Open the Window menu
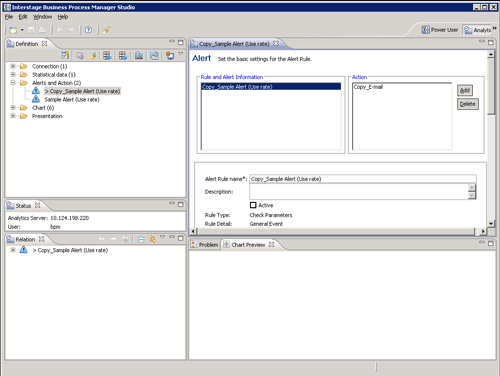Viewport: 500px width, 376px height. pos(42,17)
